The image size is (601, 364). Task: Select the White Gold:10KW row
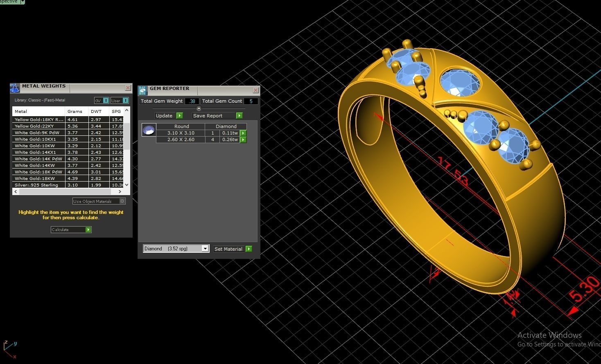tap(68, 146)
